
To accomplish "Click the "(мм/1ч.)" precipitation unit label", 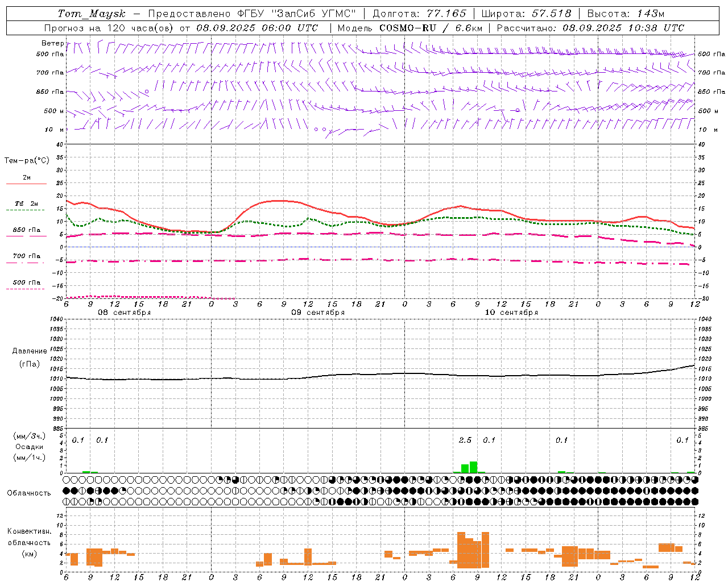I will pyautogui.click(x=30, y=458).
